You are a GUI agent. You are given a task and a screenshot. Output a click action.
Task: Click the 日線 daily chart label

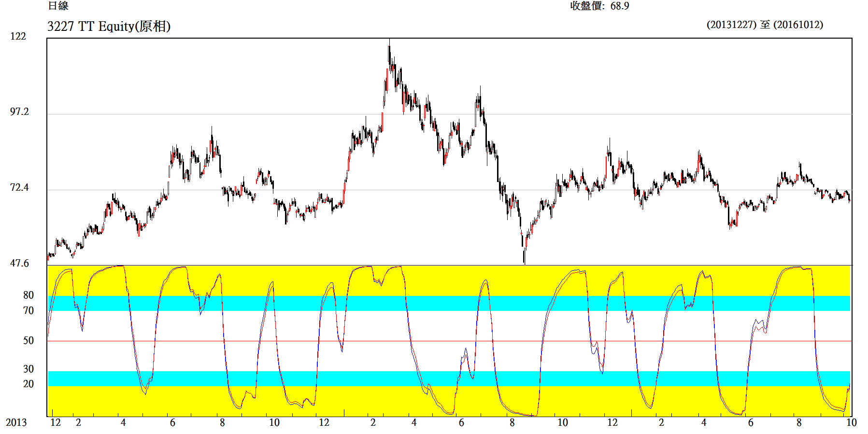pos(58,6)
